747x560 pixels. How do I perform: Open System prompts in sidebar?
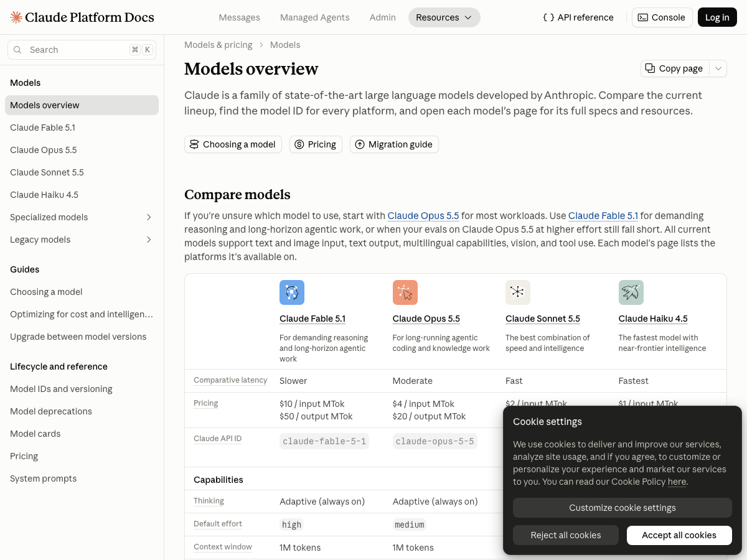coord(82,478)
